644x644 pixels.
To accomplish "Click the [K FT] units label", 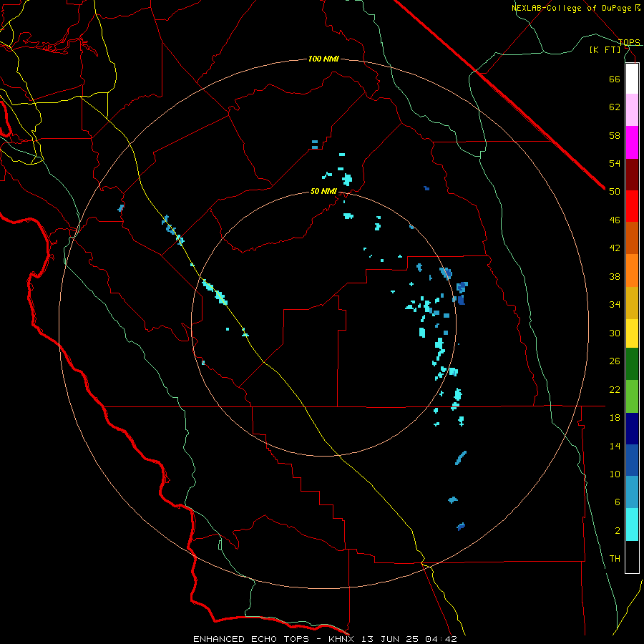I will click(x=605, y=50).
